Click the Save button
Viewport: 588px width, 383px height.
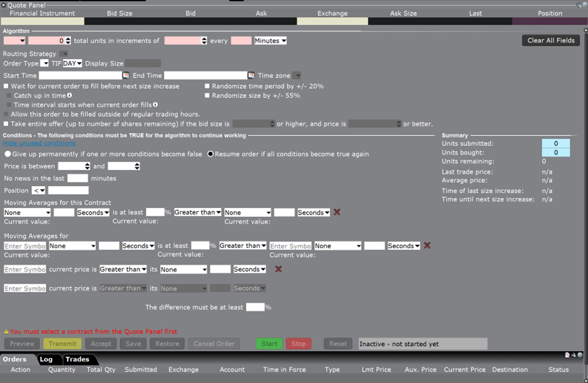[x=133, y=343]
